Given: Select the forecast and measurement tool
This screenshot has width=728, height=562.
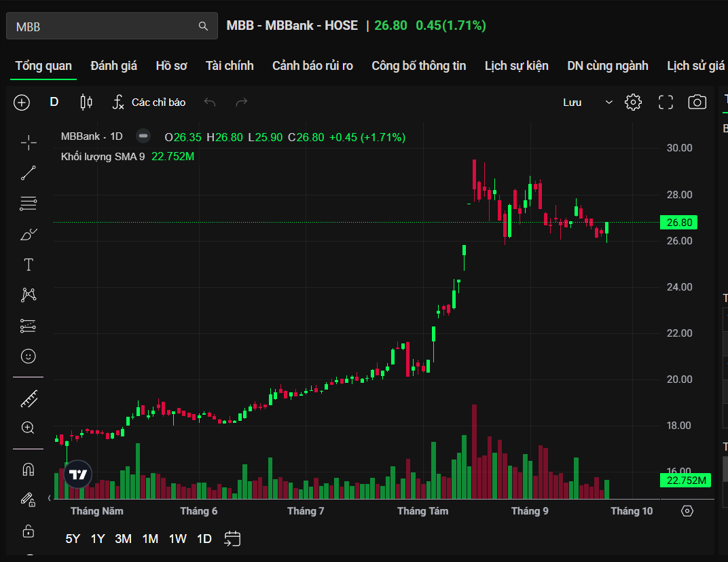Looking at the screenshot, I should [29, 326].
